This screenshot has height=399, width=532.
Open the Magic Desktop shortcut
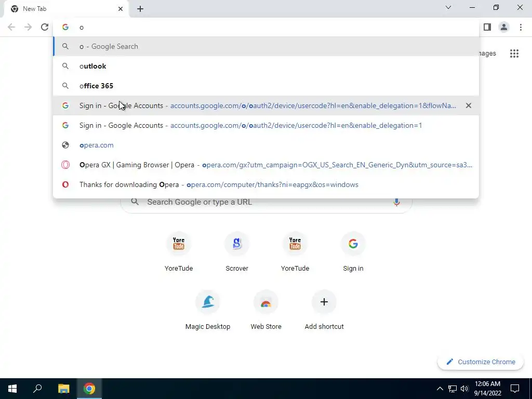click(208, 310)
